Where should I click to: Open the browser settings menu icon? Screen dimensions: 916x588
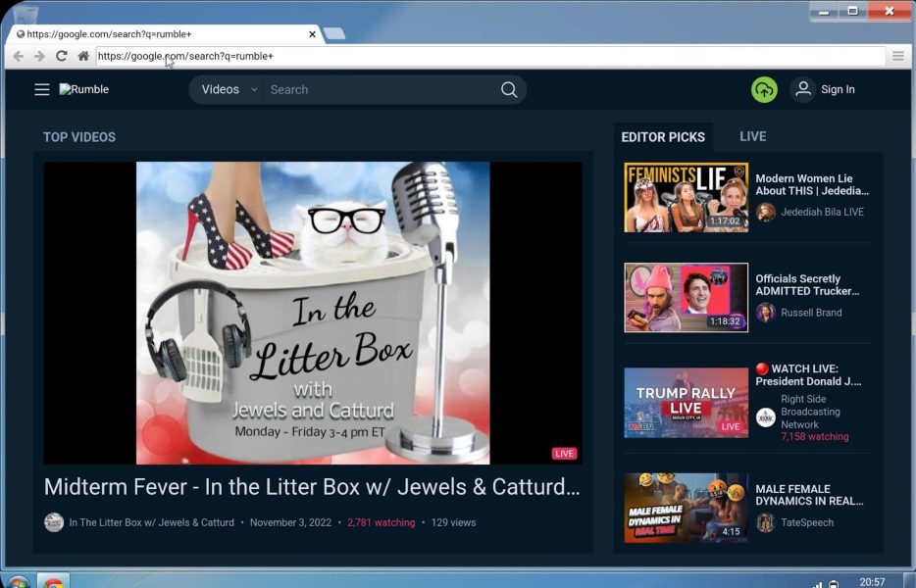coord(898,56)
